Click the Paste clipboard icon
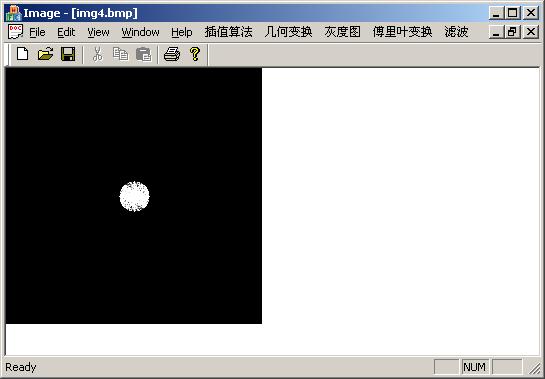 point(143,54)
